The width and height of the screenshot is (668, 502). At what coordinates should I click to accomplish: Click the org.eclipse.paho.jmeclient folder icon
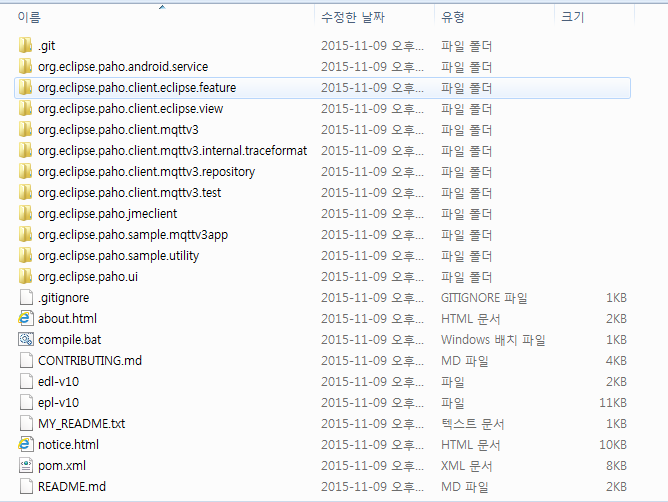point(26,213)
